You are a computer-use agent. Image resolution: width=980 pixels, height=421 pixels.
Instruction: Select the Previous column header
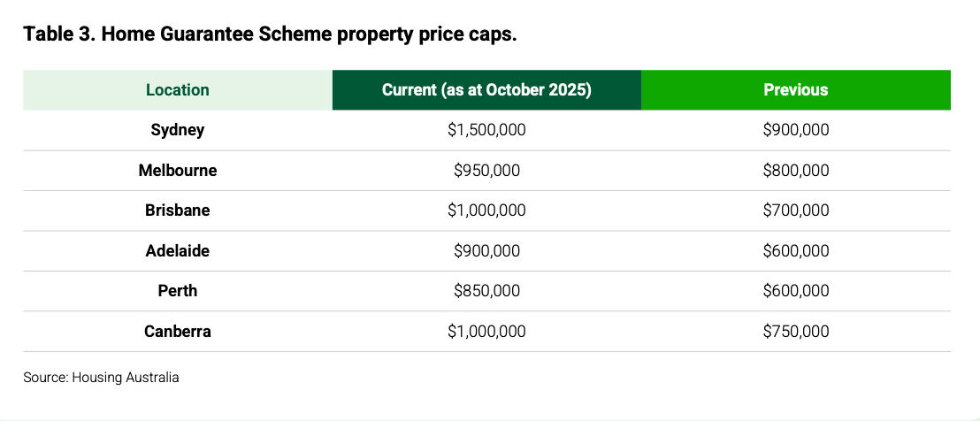click(796, 90)
